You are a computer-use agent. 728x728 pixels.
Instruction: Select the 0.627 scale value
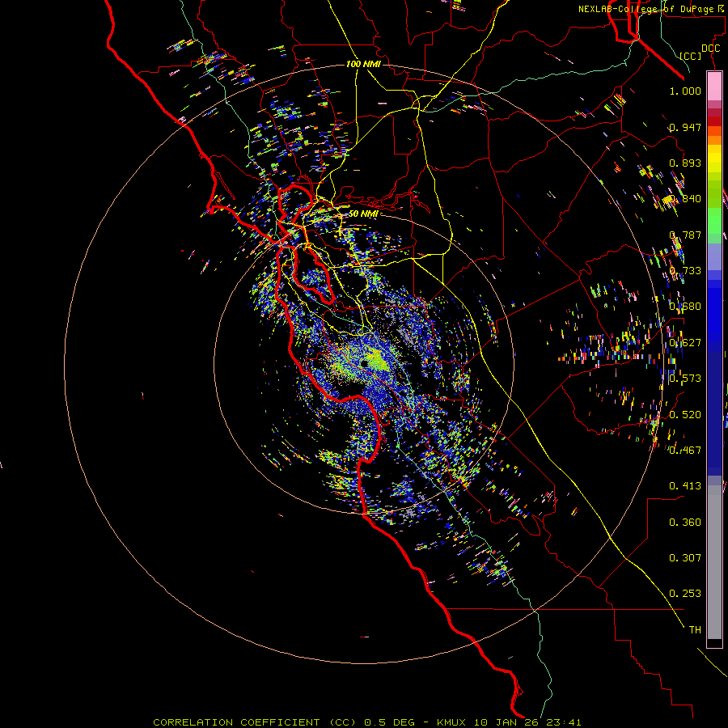coord(685,343)
